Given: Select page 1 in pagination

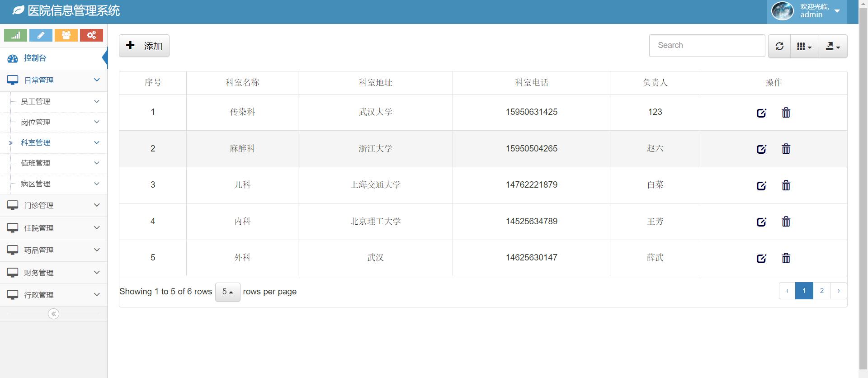Looking at the screenshot, I should [804, 291].
